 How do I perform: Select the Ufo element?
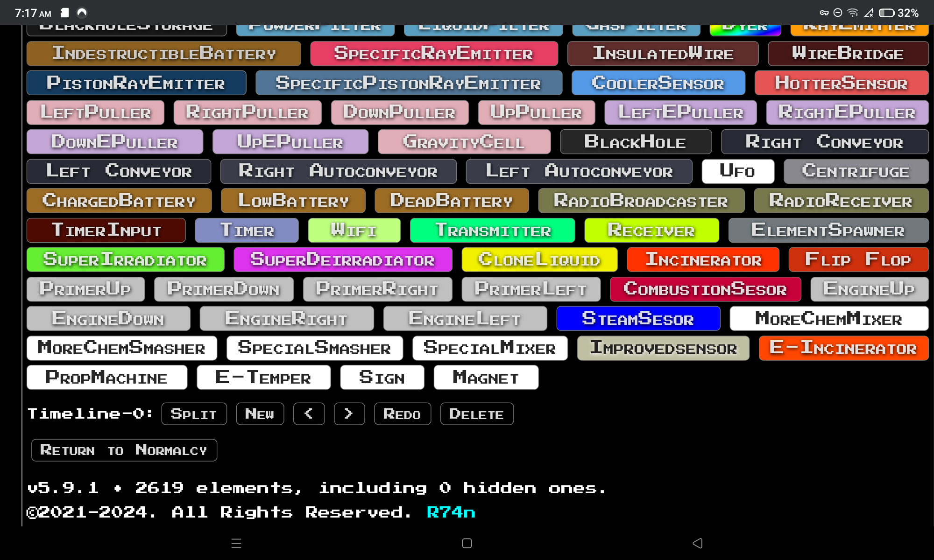tap(737, 171)
